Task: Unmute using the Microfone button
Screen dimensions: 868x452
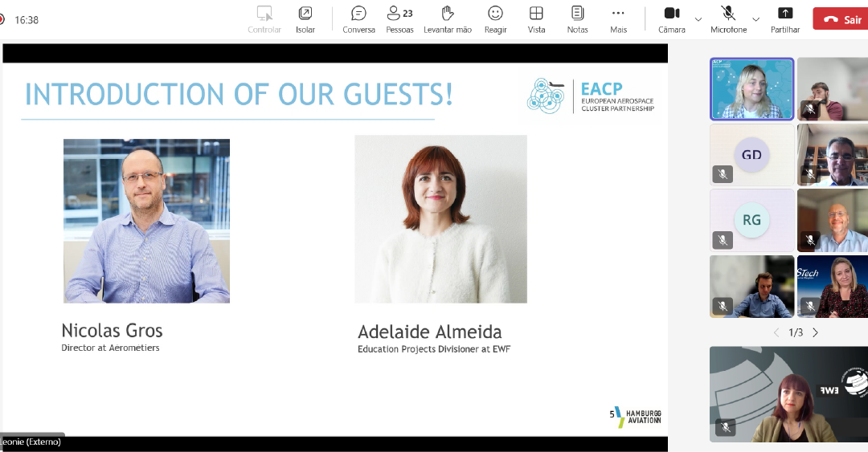Action: tap(728, 19)
